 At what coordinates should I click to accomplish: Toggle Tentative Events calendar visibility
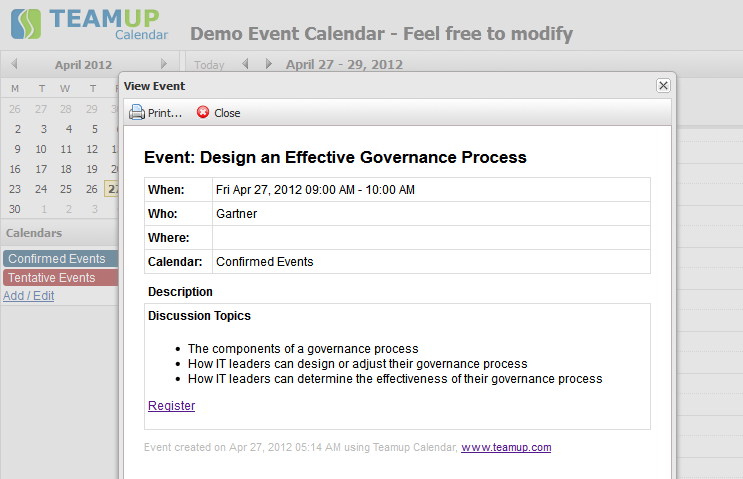[52, 278]
